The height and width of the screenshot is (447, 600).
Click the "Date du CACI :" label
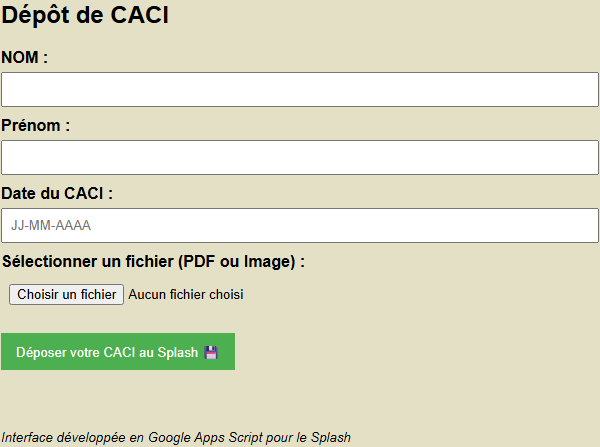[x=57, y=193]
